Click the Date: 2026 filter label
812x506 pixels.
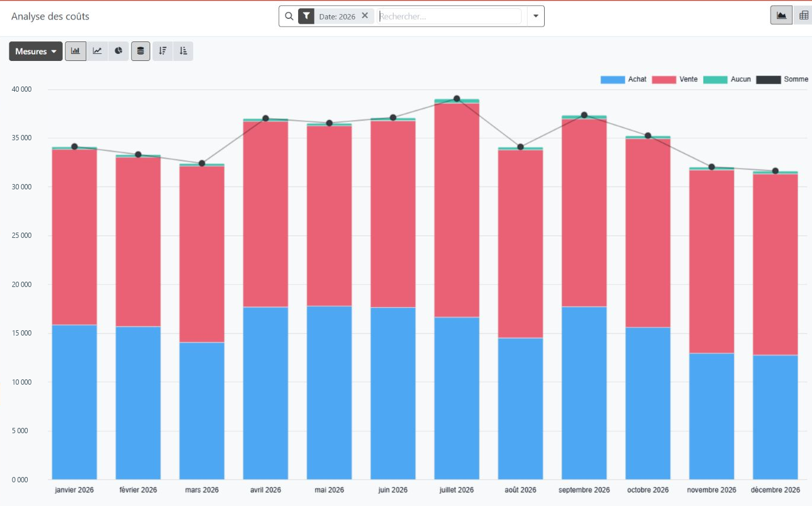(337, 17)
